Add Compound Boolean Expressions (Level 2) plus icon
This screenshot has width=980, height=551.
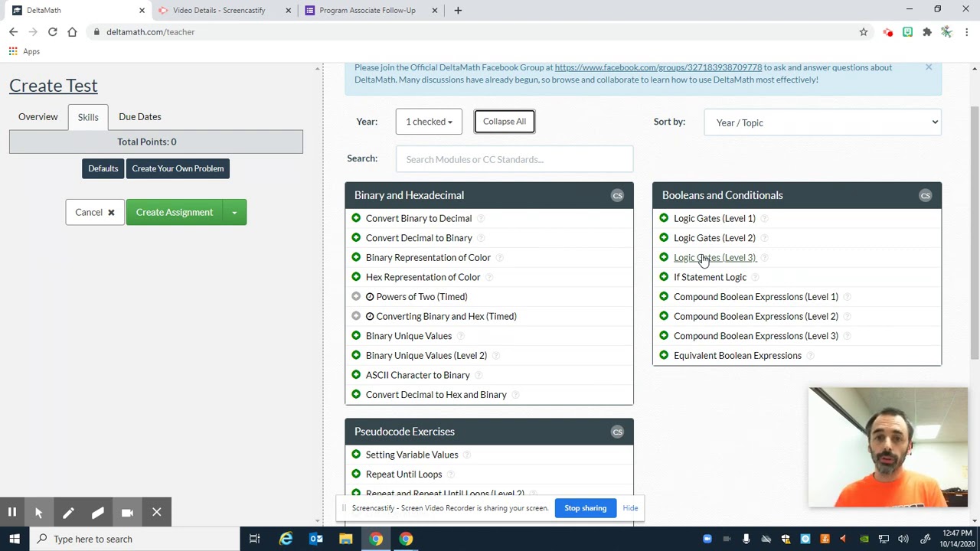[664, 316]
